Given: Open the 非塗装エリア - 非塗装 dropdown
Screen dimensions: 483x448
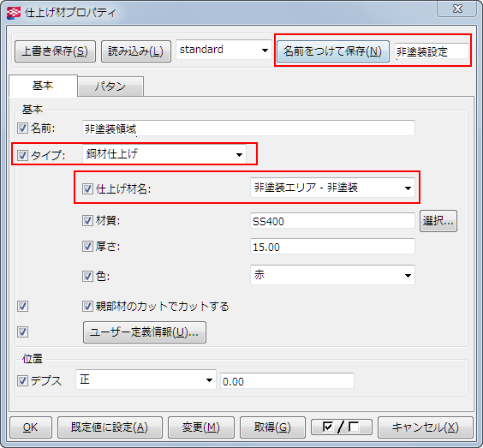Looking at the screenshot, I should [x=332, y=188].
